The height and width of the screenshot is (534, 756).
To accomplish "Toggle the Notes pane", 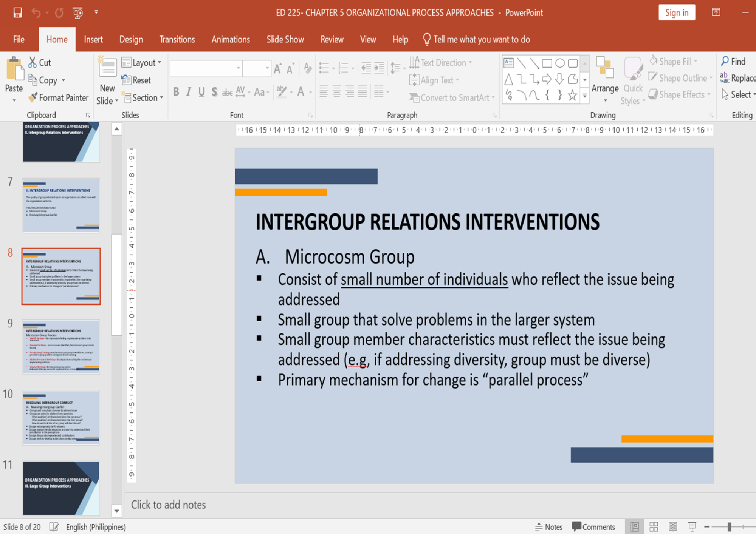I will point(549,527).
